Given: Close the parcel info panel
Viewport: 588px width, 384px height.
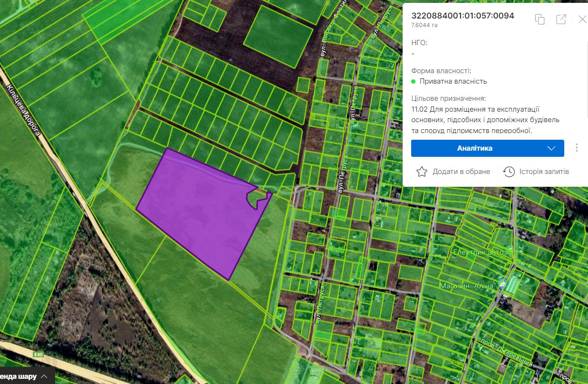Looking at the screenshot, I should click(582, 19).
